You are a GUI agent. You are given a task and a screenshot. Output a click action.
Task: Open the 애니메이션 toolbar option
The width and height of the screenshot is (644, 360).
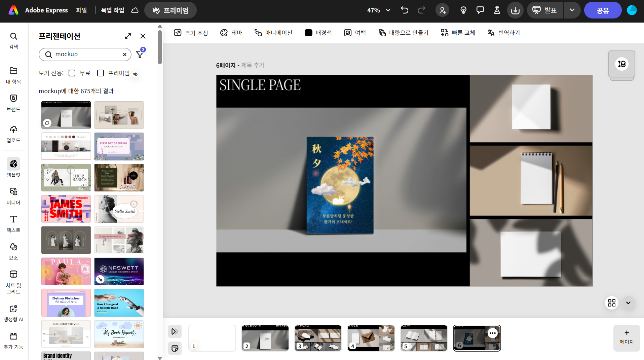tap(273, 33)
